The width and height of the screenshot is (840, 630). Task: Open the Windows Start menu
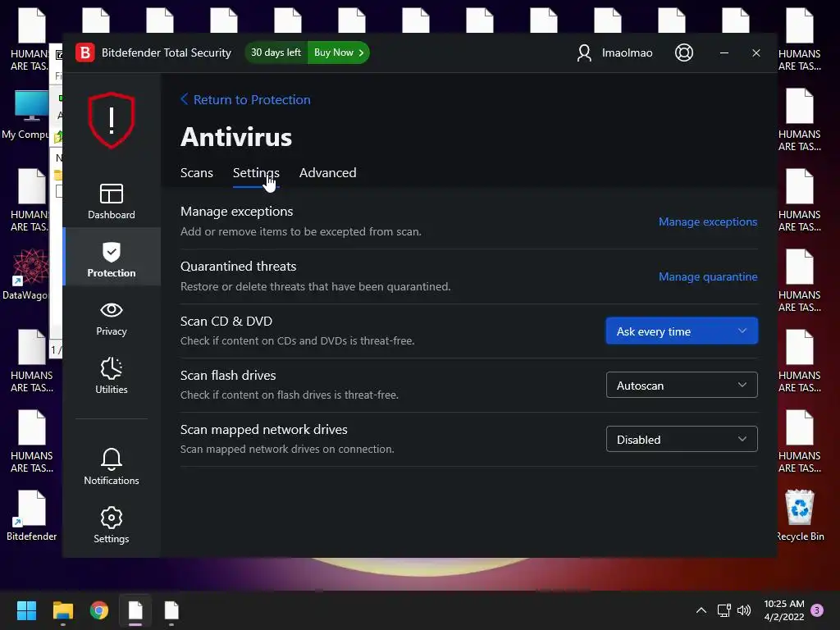[26, 610]
